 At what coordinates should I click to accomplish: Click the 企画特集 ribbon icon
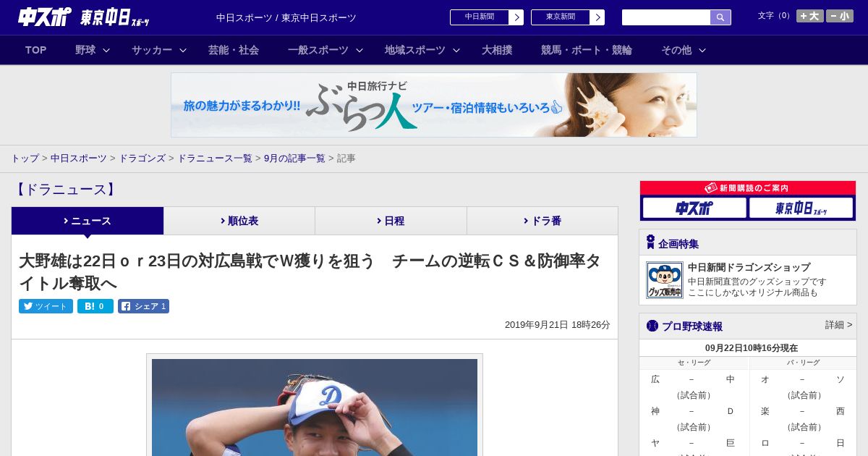pos(650,242)
